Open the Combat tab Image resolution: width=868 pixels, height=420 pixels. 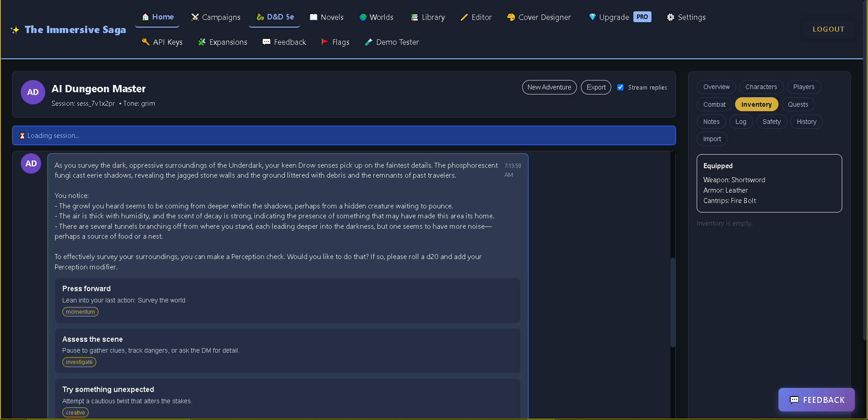coord(714,104)
